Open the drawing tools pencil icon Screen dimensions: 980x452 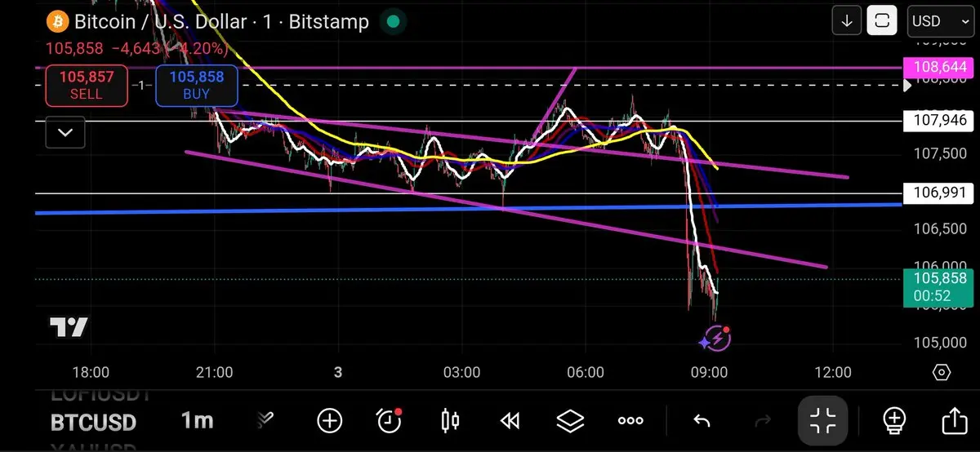pyautogui.click(x=264, y=420)
